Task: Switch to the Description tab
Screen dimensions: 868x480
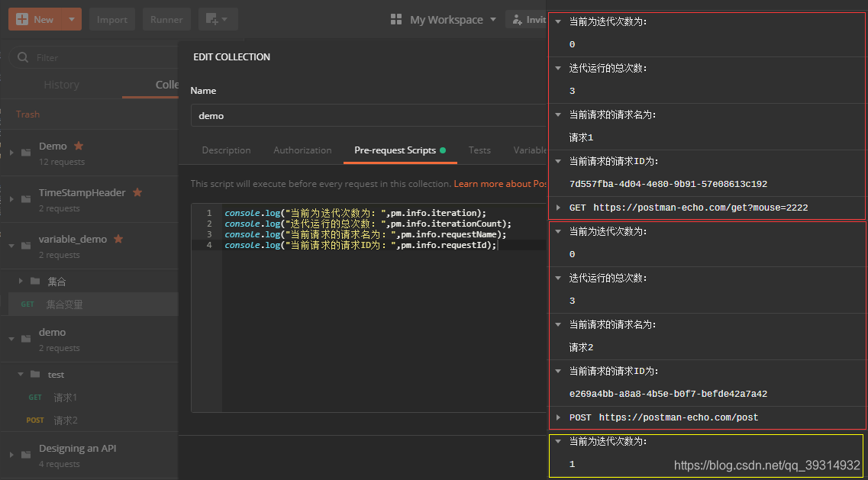Action: (226, 150)
